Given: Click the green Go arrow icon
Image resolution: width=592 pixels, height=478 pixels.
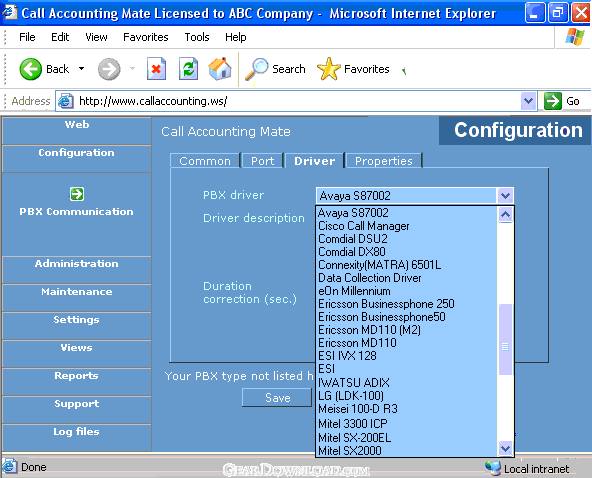Looking at the screenshot, I should (553, 101).
